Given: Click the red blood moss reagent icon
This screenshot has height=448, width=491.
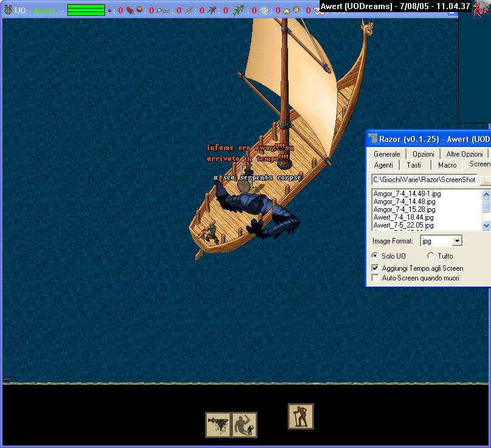Looking at the screenshot, I should click(130, 11).
